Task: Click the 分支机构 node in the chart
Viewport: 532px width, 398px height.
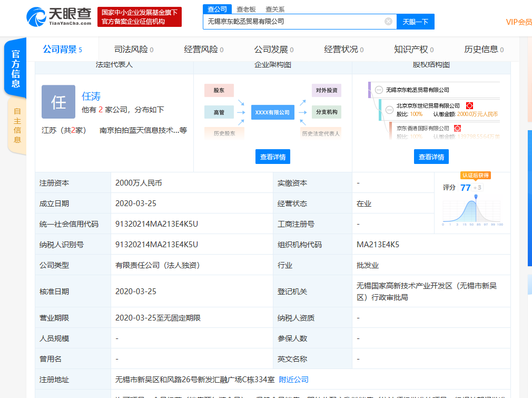Action: (327, 112)
